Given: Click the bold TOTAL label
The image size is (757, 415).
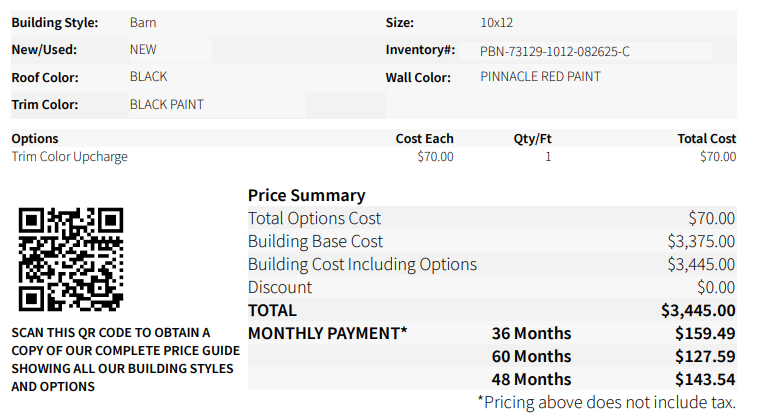Looking at the screenshot, I should coord(272,310).
